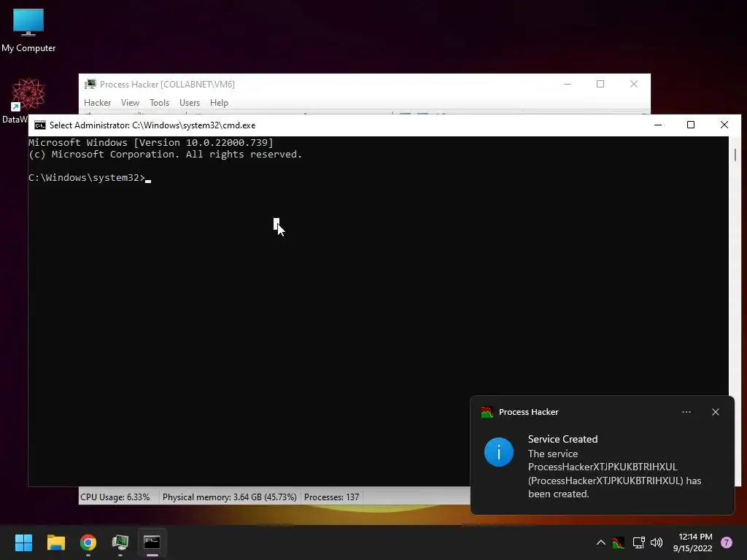Close the cmd.exe window
Screen dimensions: 747x560
click(724, 125)
